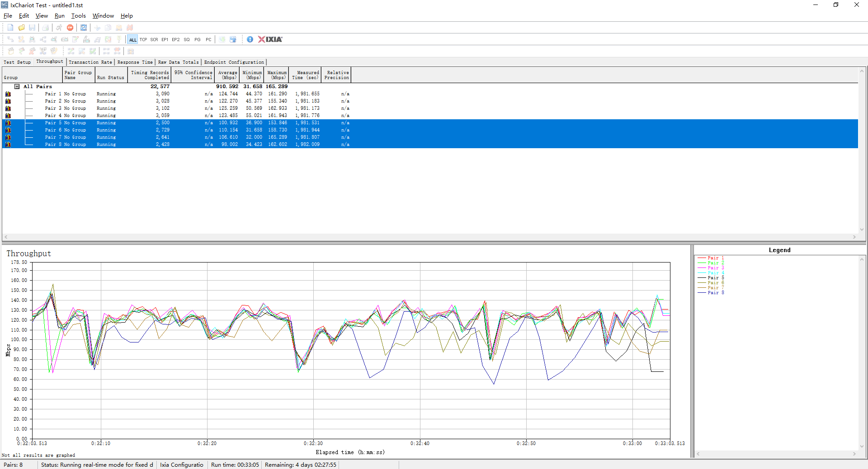Screen dimensions: 868x469
Task: Click the Print toolbar icon
Action: tap(46, 28)
